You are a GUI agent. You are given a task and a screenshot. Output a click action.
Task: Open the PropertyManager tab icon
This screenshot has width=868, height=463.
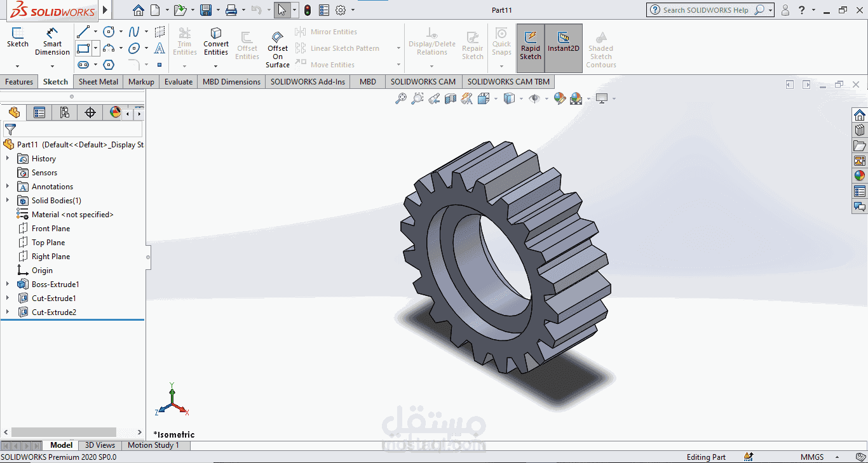pos(39,112)
